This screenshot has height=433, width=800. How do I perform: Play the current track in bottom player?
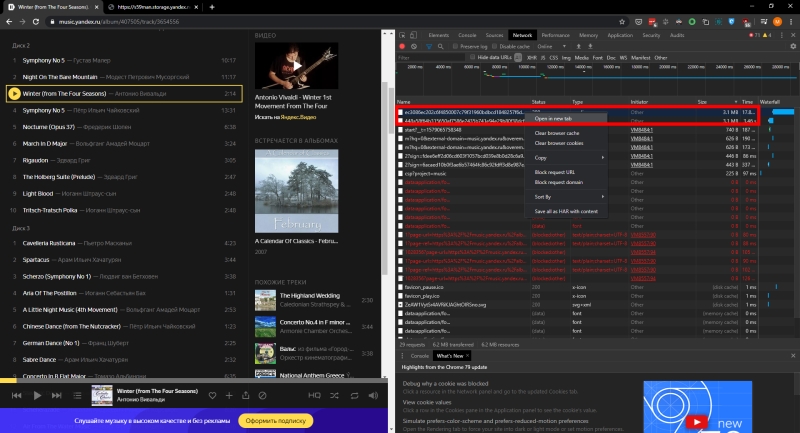pos(37,395)
